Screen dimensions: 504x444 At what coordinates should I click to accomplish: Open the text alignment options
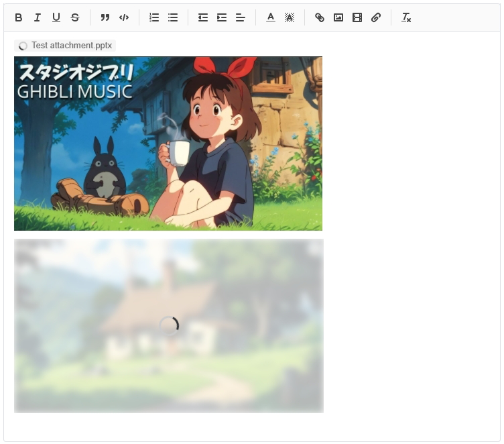point(241,17)
